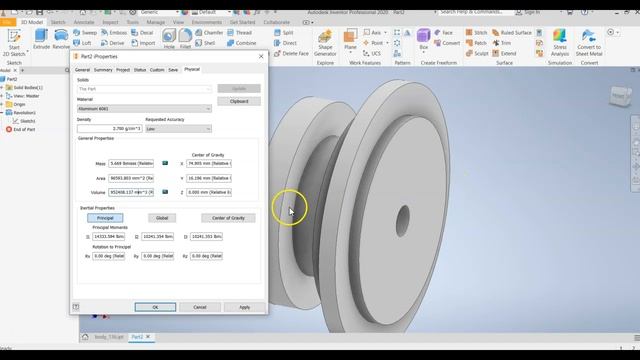Select the Emboss tool

pyautogui.click(x=114, y=32)
